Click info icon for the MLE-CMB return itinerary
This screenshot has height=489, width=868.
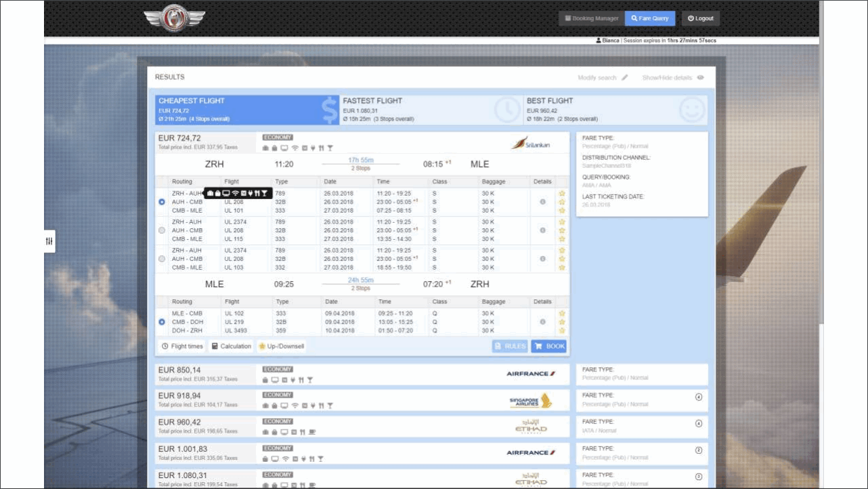pos(542,322)
